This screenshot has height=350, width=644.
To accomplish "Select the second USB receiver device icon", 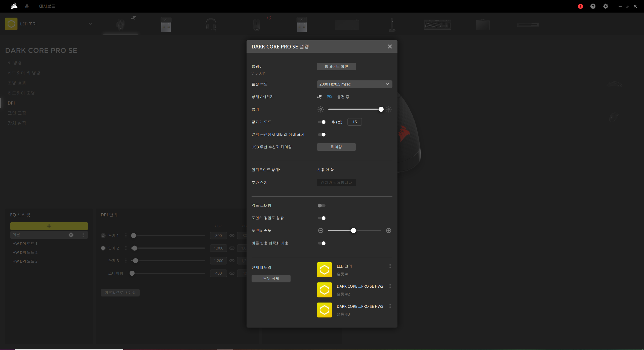I will click(x=302, y=25).
